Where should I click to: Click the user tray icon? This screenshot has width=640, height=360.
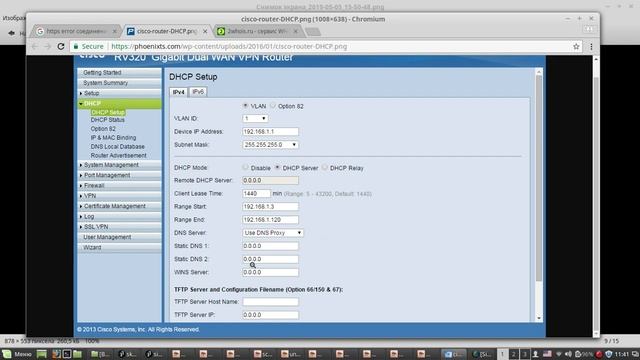click(535, 354)
